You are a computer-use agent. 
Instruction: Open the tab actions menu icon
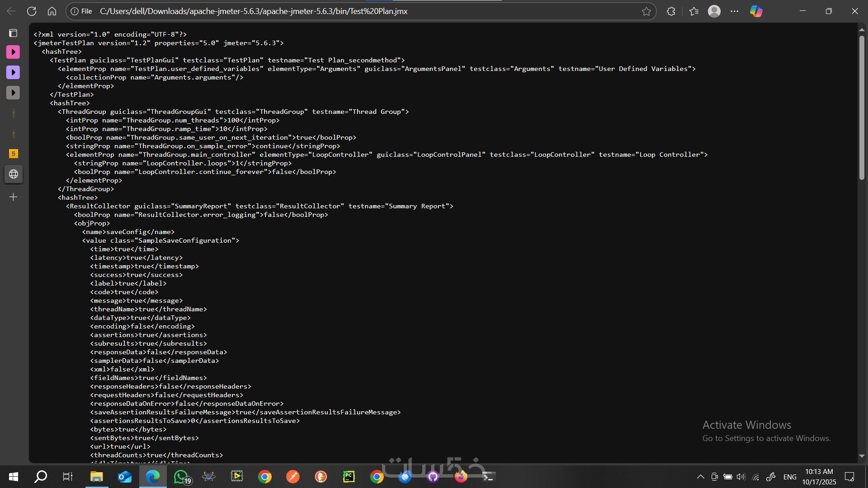tap(13, 33)
